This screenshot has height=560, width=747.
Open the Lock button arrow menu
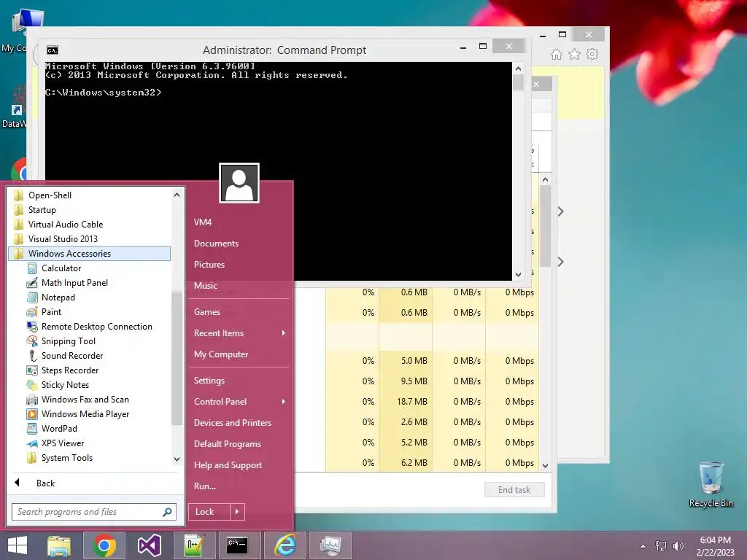coord(237,512)
